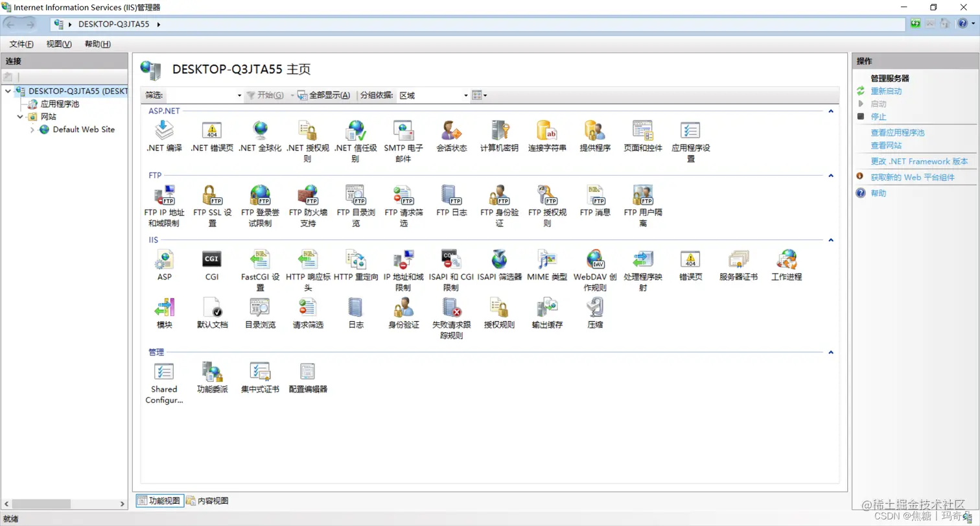Screen dimensions: 980x526
Task: Open the .NET 错误页 feature
Action: (x=212, y=136)
